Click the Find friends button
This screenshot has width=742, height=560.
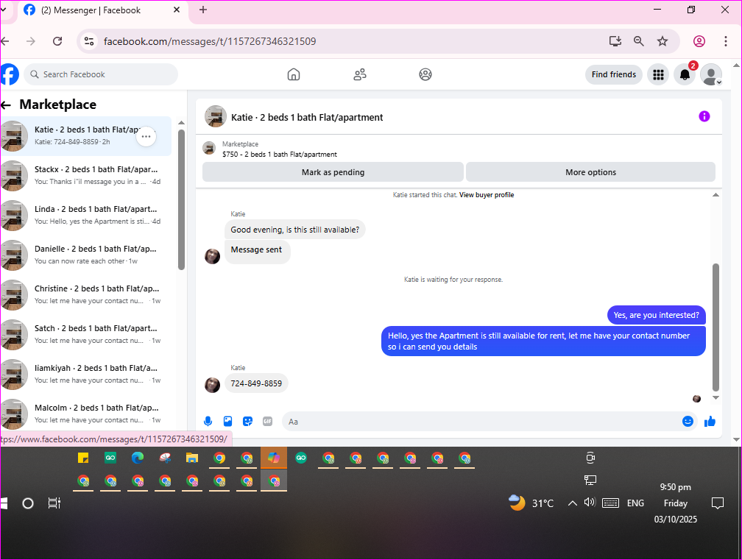613,75
